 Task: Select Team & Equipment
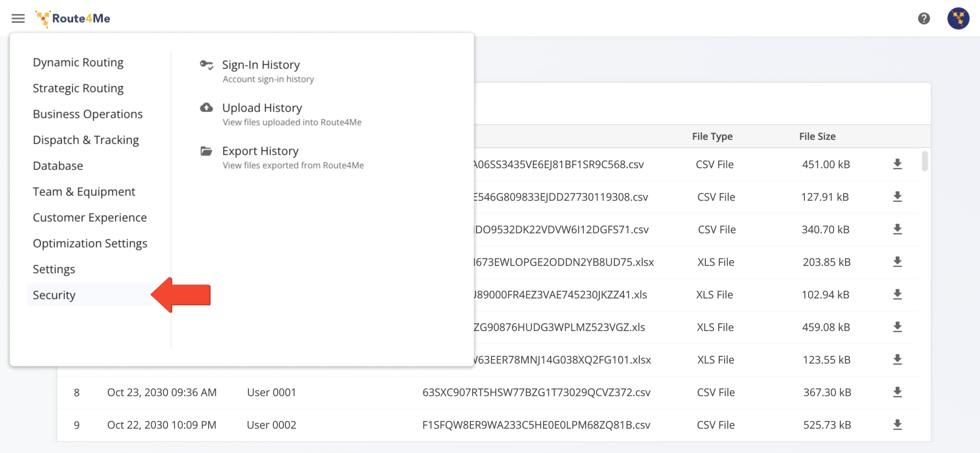click(83, 192)
